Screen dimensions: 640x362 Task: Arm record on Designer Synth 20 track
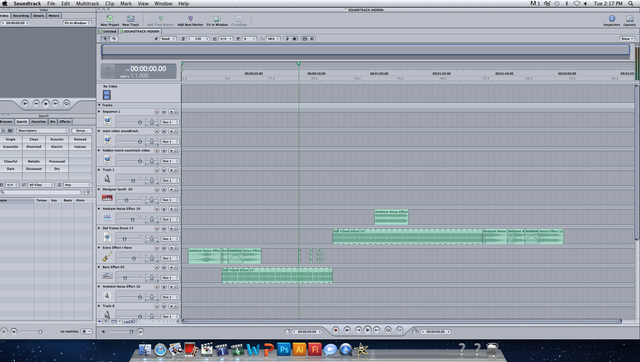pos(157,190)
